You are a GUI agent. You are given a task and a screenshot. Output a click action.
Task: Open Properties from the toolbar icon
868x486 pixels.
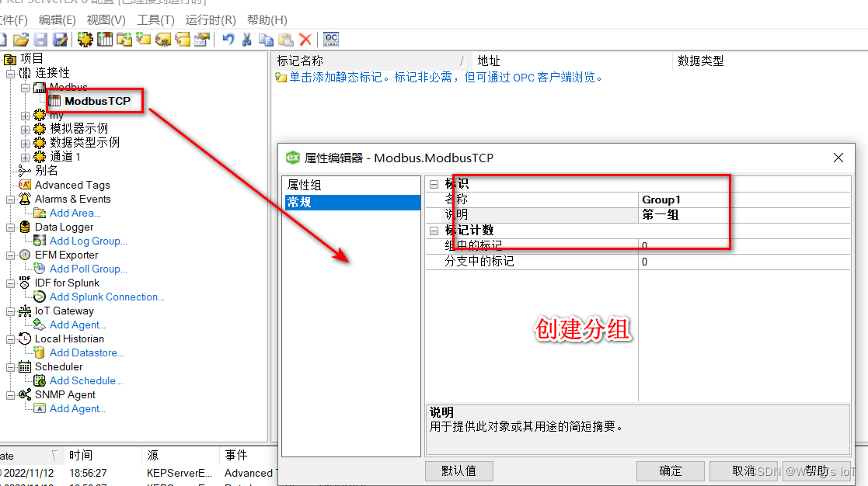202,40
